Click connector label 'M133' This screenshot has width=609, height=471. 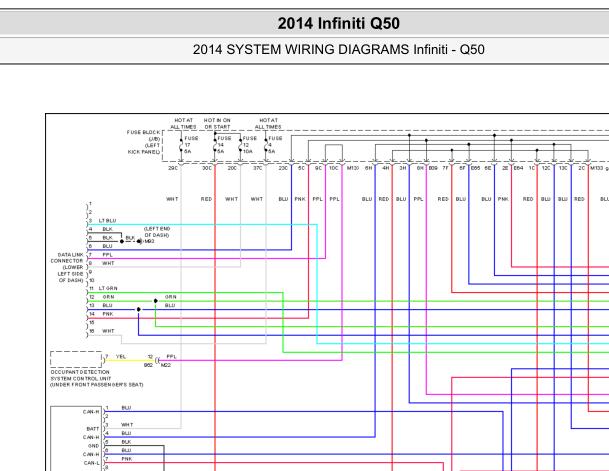click(x=597, y=168)
